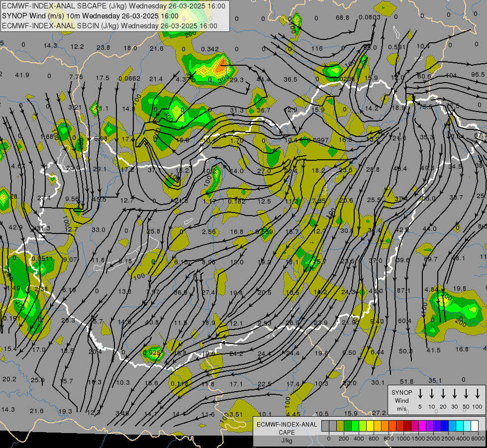Click the wind arrow above the 50 label

pyautogui.click(x=466, y=393)
